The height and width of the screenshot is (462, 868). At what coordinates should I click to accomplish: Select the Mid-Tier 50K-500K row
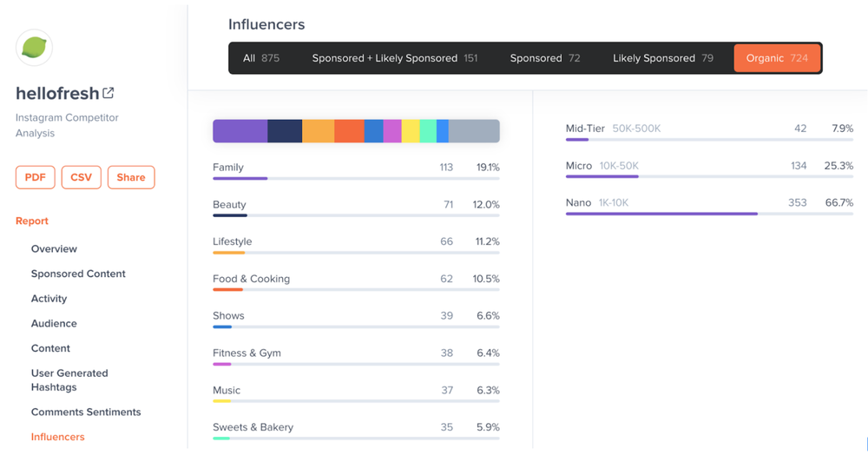click(x=709, y=131)
